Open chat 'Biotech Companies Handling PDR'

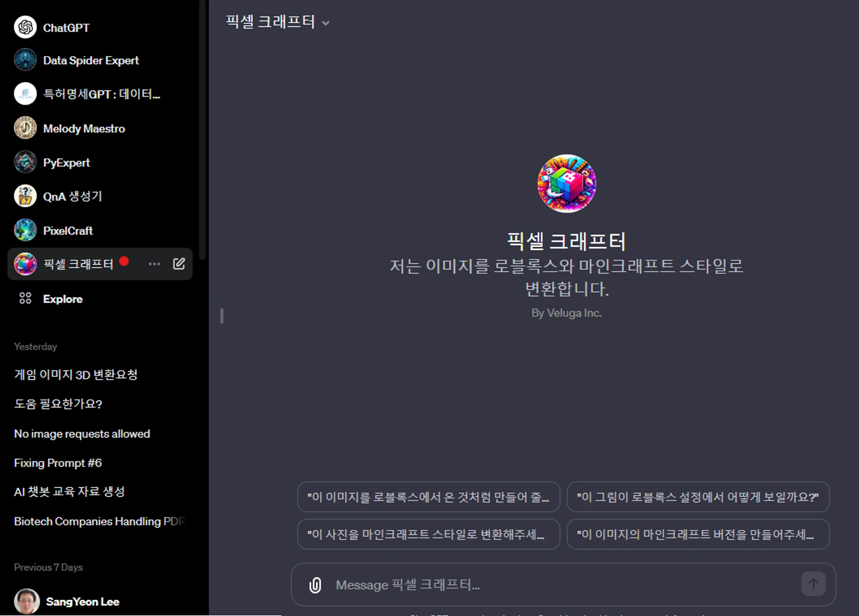[x=100, y=521]
